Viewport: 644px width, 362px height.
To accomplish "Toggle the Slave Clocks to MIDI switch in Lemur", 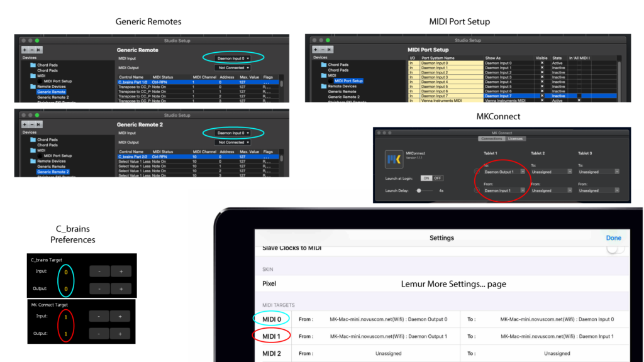I will click(615, 249).
